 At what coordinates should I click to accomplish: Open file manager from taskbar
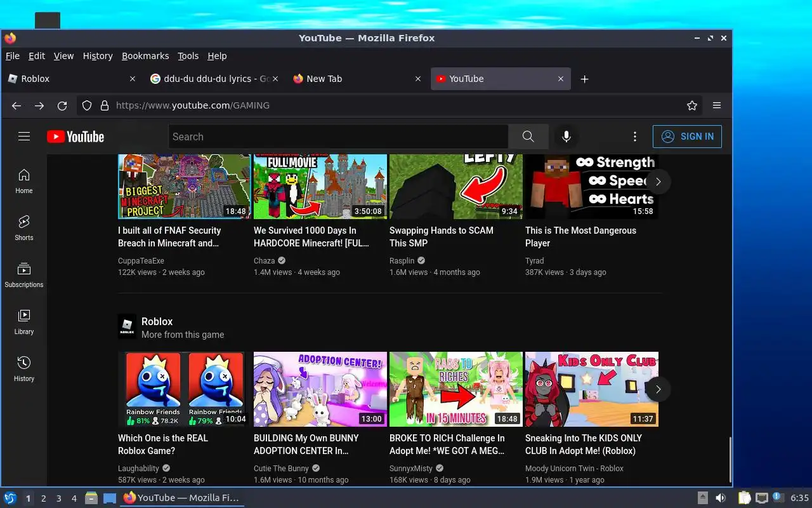91,498
